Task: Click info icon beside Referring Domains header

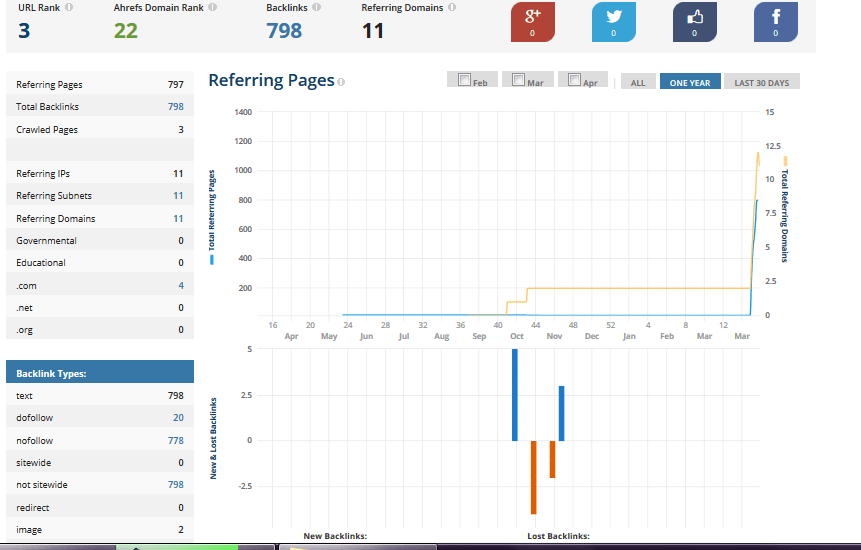Action: click(x=452, y=7)
